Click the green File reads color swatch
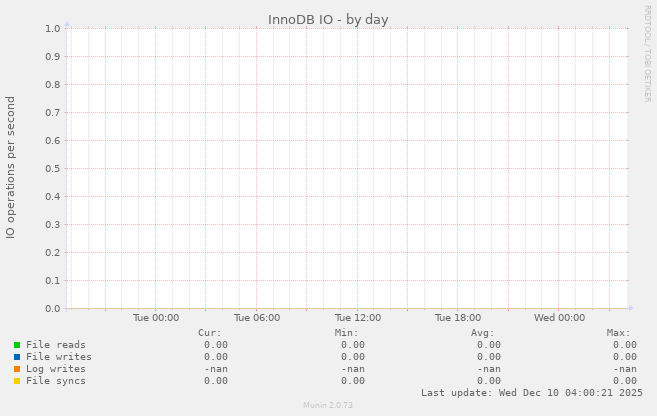This screenshot has height=416, width=657. tap(17, 345)
